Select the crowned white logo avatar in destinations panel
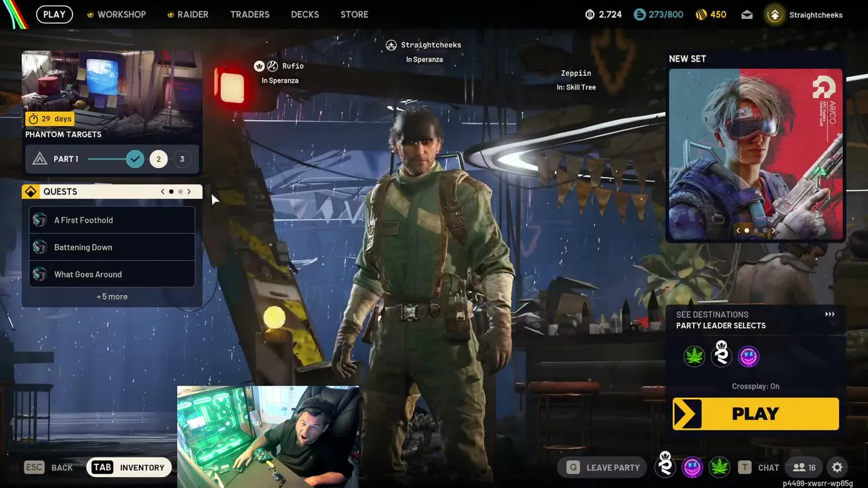Image resolution: width=868 pixels, height=488 pixels. tap(722, 354)
